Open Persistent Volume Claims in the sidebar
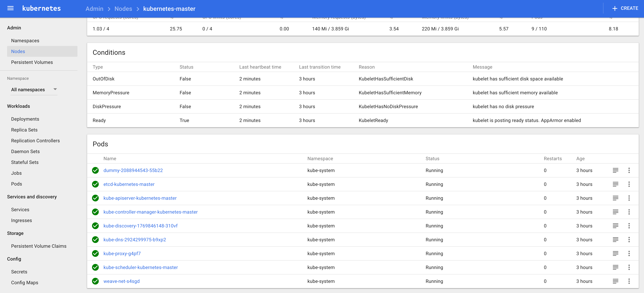Viewport: 644px width, 293px height. tap(39, 246)
